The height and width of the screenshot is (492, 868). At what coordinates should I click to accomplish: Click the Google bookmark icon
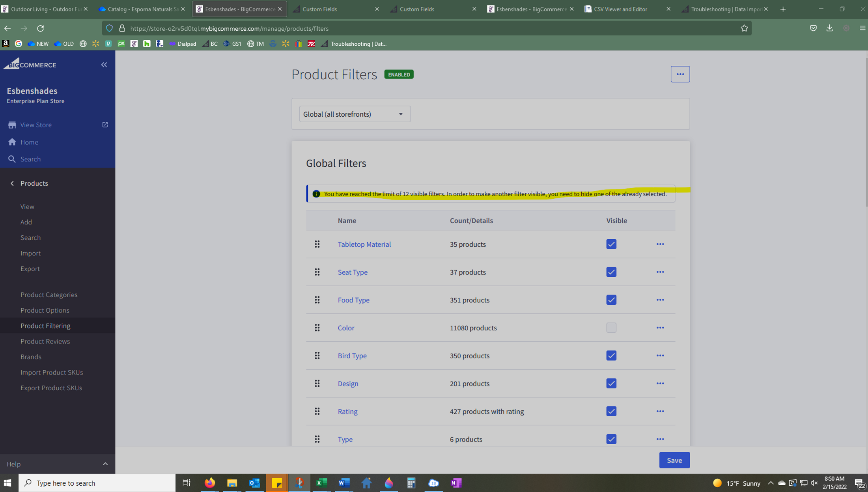pyautogui.click(x=18, y=44)
